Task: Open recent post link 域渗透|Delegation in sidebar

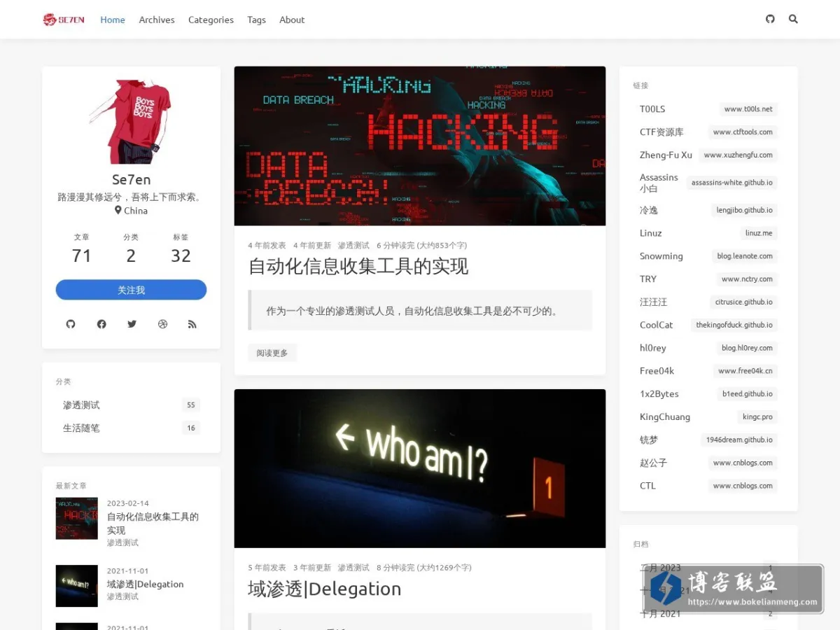Action: 146,584
